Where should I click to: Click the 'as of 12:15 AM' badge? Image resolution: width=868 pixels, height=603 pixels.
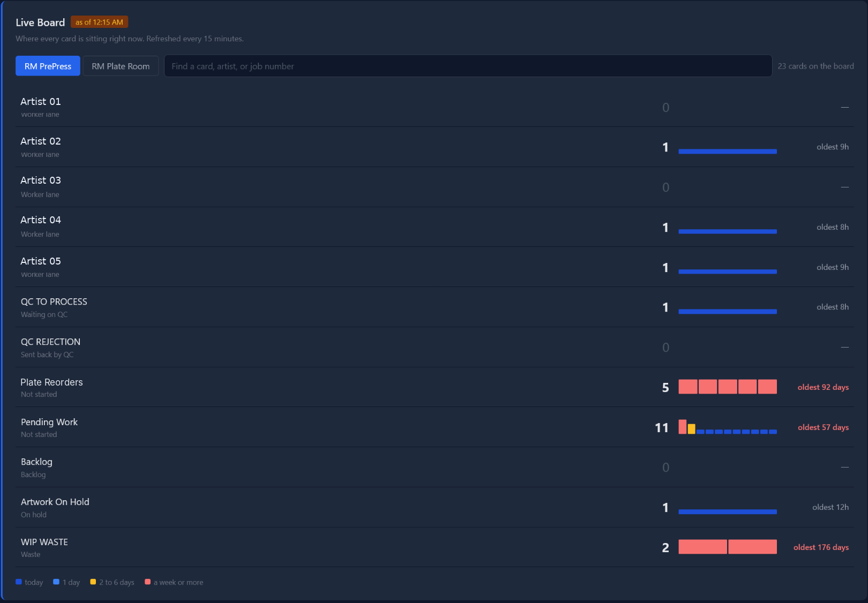click(x=99, y=22)
